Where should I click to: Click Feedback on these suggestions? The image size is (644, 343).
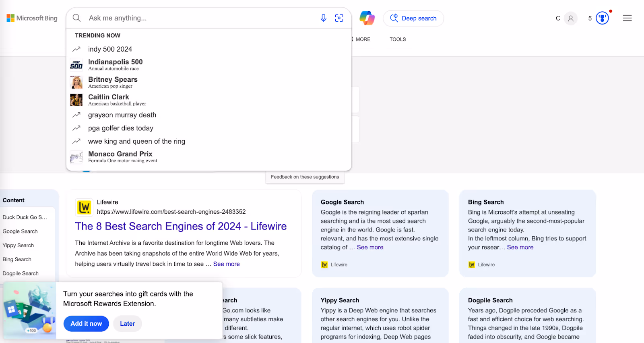305,177
